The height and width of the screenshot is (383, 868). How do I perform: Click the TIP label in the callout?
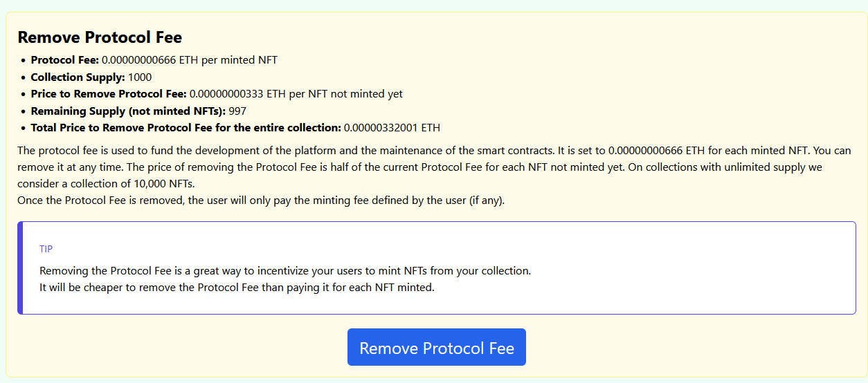click(46, 249)
